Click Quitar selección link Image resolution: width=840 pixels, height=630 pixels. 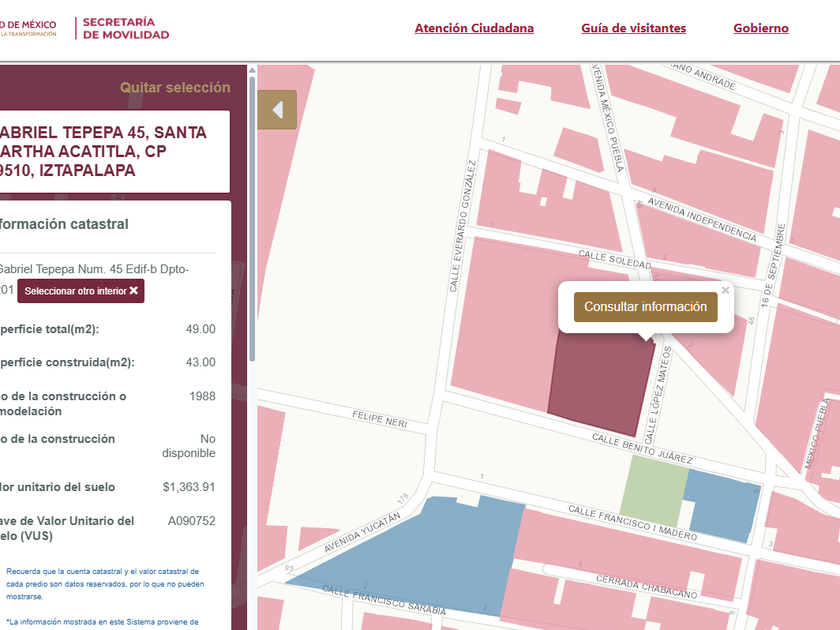(x=175, y=88)
